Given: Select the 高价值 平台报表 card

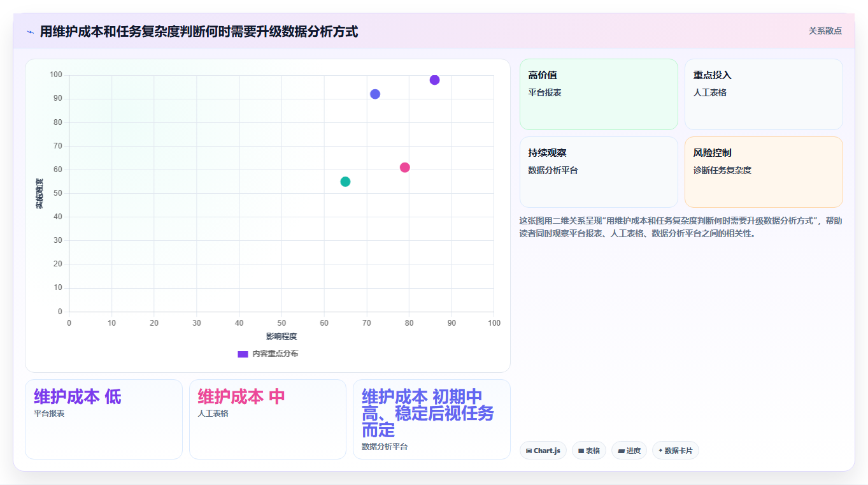Looking at the screenshot, I should click(599, 94).
